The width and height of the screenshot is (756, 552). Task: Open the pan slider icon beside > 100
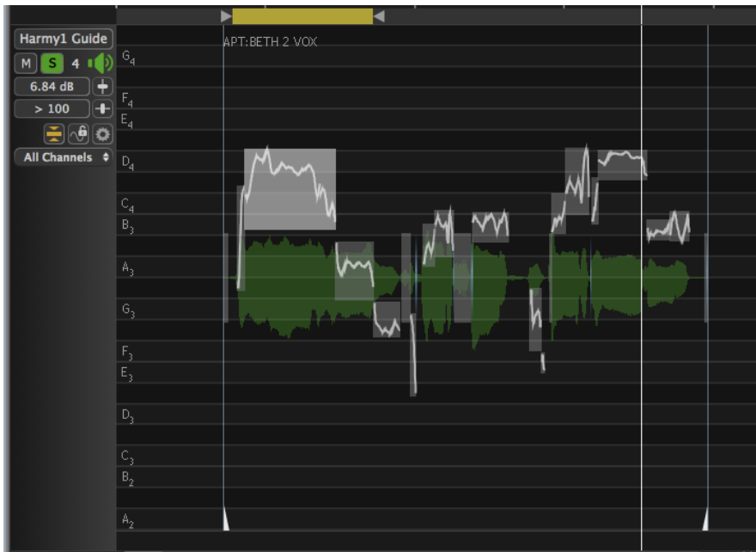point(103,108)
